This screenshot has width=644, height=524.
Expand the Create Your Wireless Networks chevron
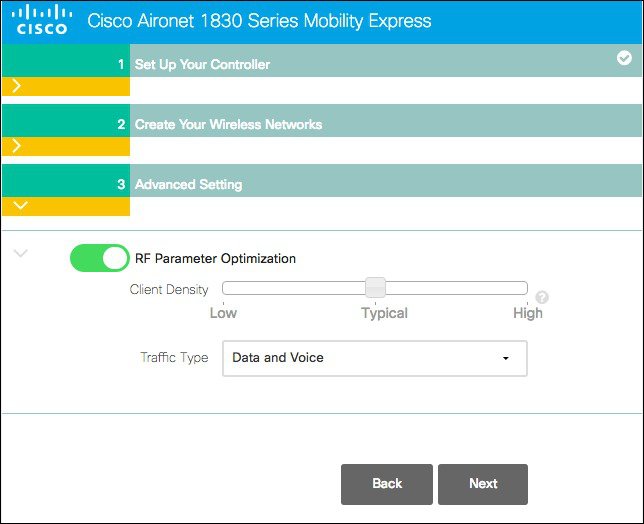(17, 147)
